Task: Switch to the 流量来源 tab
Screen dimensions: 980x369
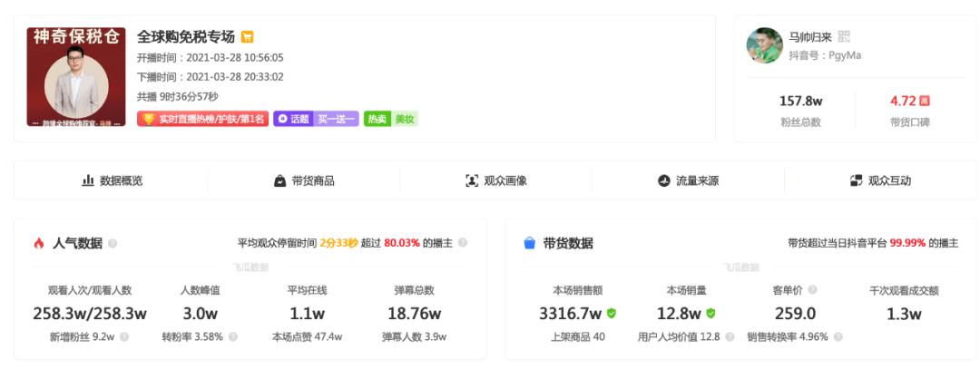Action: (x=688, y=181)
